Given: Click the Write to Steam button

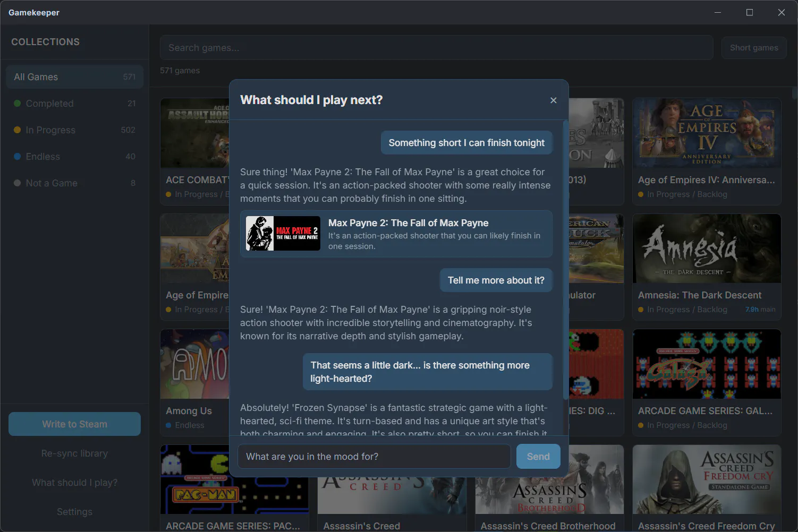Looking at the screenshot, I should pyautogui.click(x=75, y=424).
